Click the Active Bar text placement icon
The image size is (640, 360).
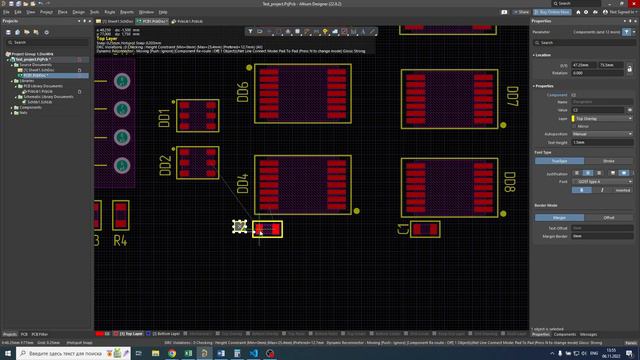[x=363, y=31]
